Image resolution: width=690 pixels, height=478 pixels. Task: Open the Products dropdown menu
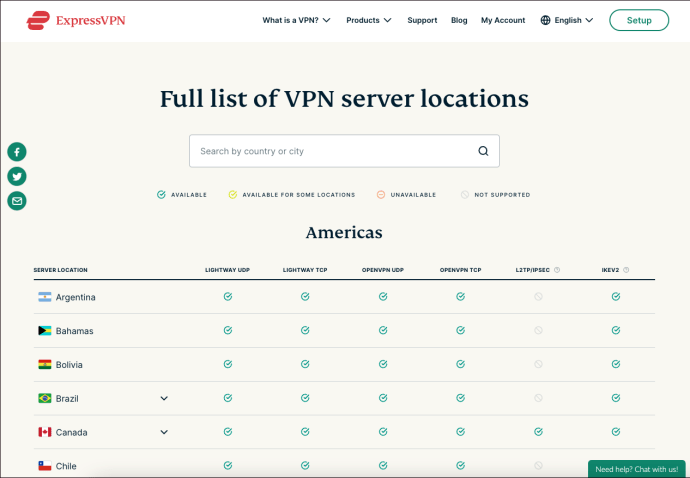coord(368,20)
